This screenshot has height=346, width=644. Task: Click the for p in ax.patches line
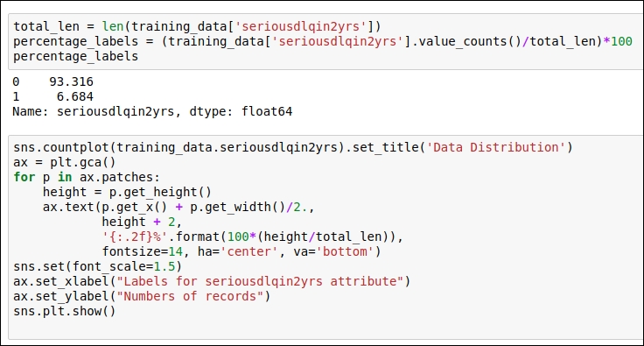pos(87,177)
